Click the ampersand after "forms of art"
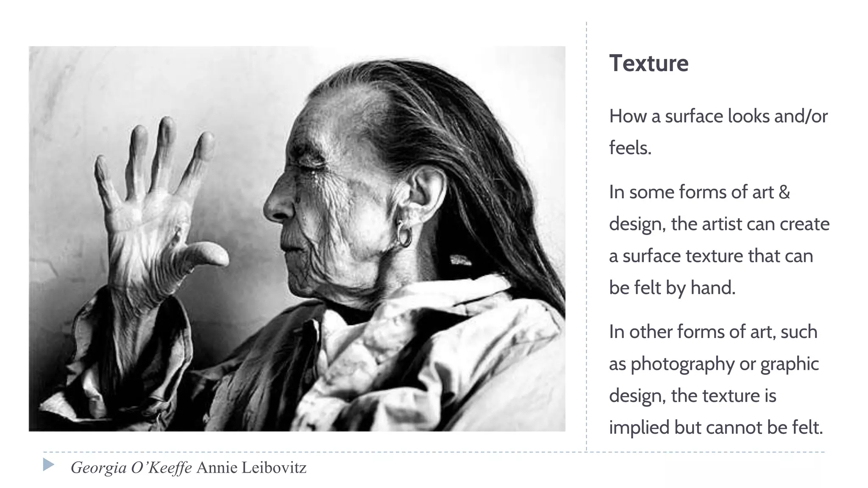 (x=784, y=192)
